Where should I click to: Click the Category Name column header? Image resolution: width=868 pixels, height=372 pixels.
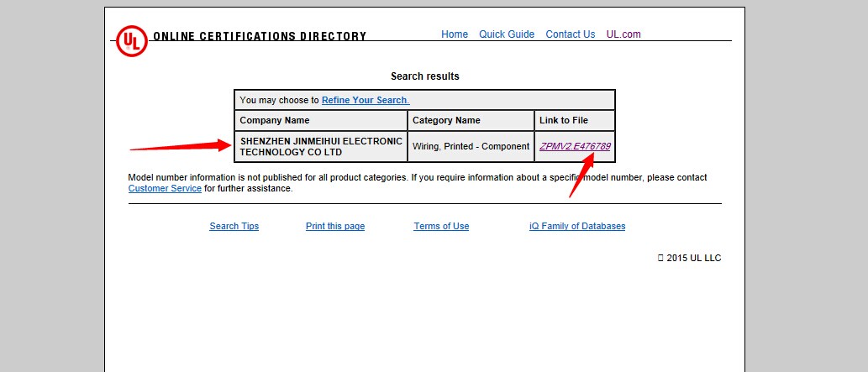pyautogui.click(x=446, y=121)
